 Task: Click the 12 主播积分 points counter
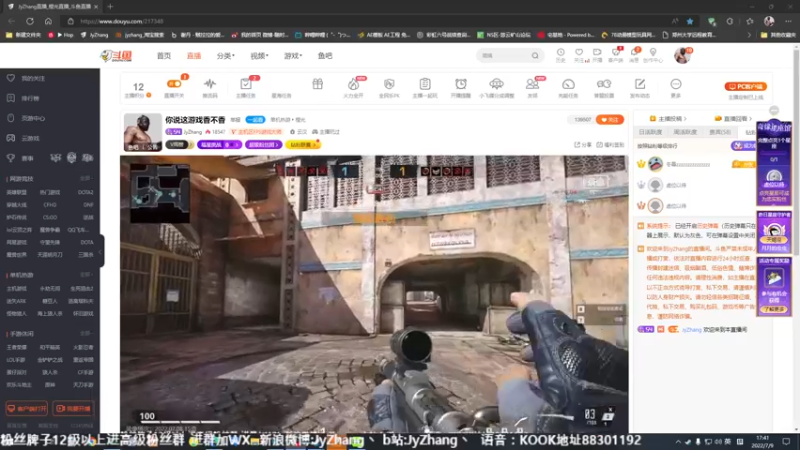pos(138,89)
